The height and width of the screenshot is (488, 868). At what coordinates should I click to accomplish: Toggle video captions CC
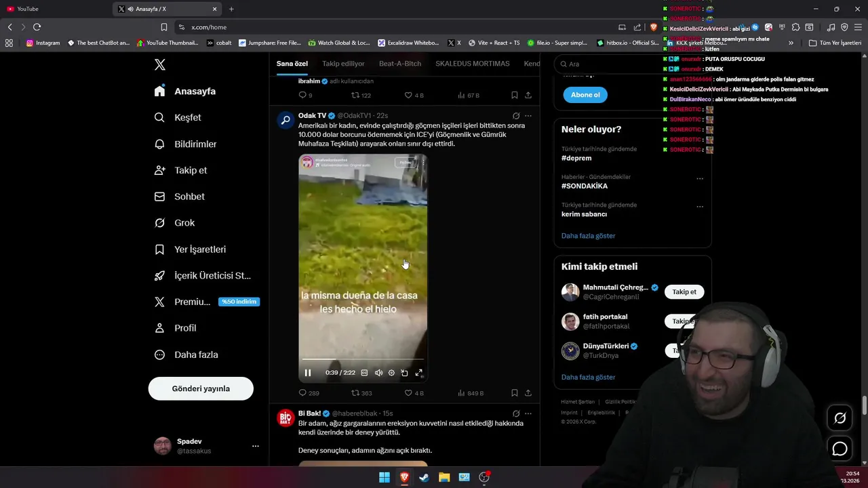(x=364, y=373)
